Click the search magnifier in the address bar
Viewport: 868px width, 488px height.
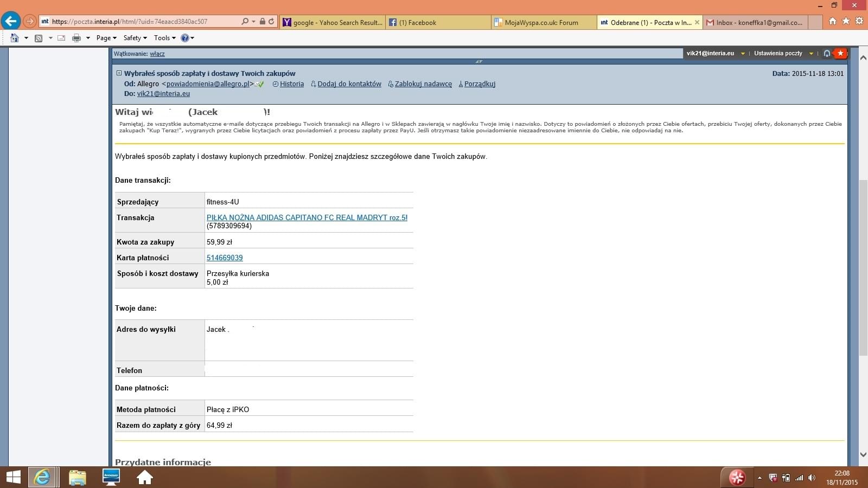tap(245, 22)
